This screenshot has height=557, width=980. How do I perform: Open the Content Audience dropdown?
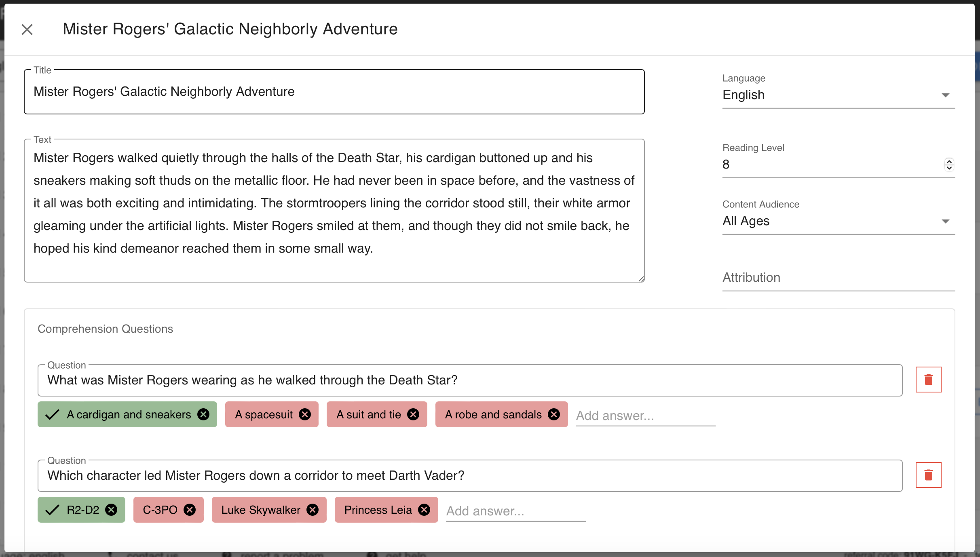(838, 221)
